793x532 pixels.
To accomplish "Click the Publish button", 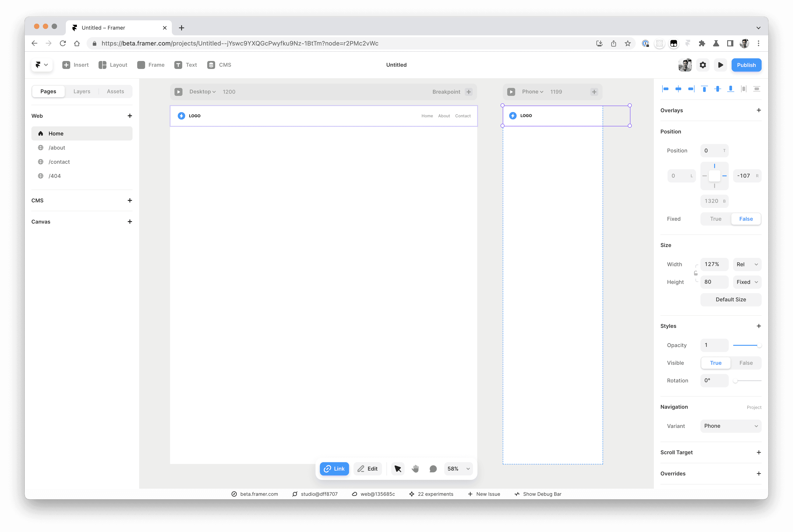I will [x=746, y=65].
